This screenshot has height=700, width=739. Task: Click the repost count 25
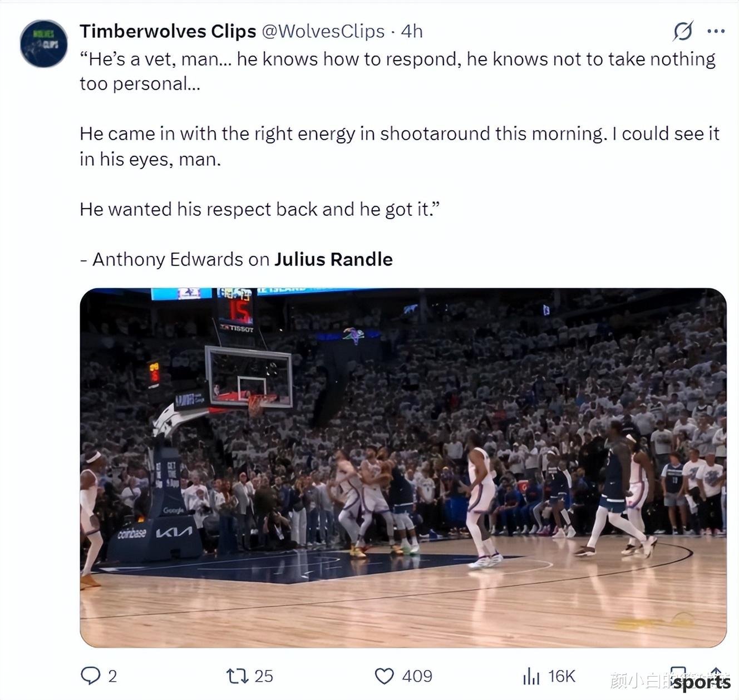tap(264, 676)
